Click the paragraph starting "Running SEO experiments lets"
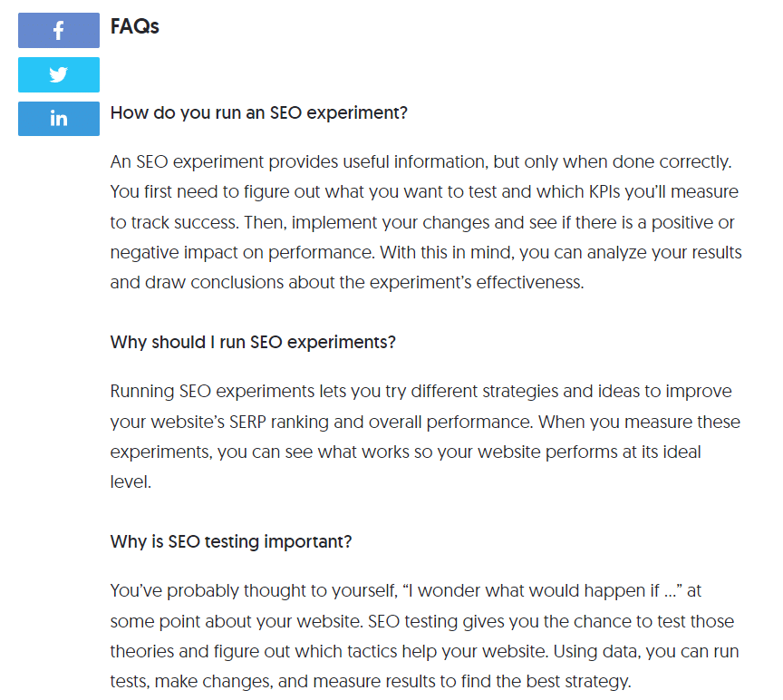This screenshot has height=700, width=783. click(x=426, y=436)
